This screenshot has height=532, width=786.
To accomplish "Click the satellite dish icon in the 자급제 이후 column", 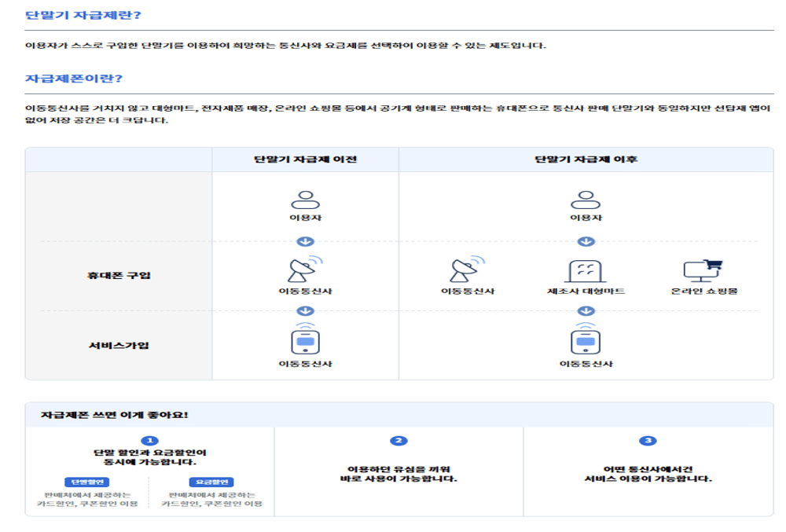I will [x=467, y=270].
